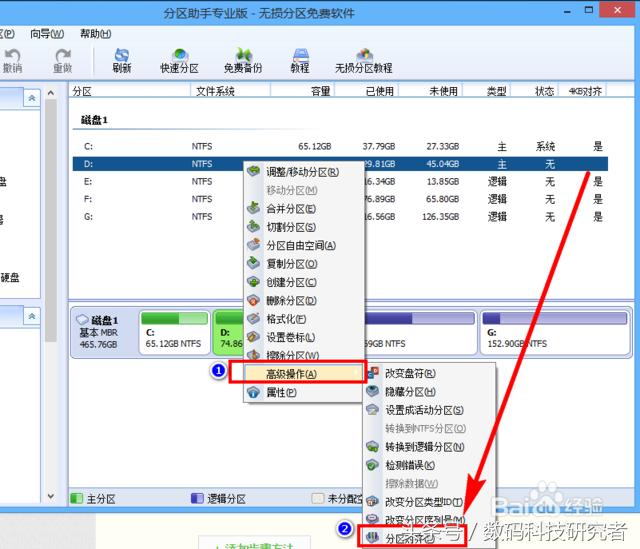
Task: Click the sidebar scrollbar down arrow
Action: click(x=51, y=496)
